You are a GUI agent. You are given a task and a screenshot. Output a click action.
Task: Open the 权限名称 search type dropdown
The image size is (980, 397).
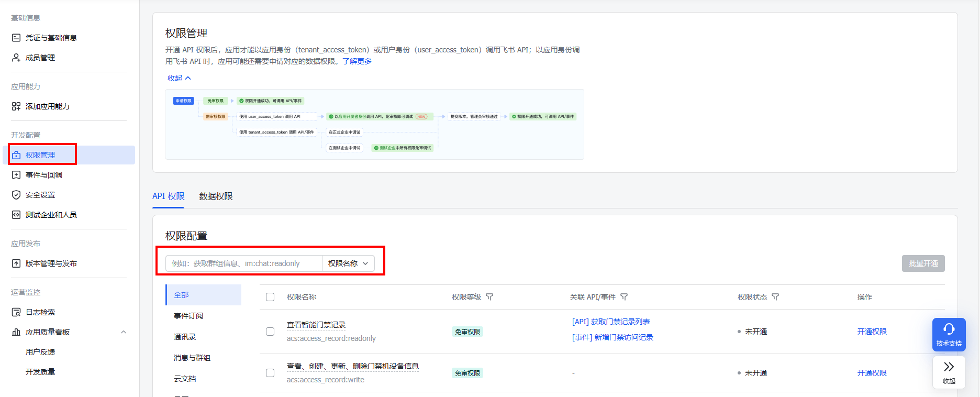[348, 263]
